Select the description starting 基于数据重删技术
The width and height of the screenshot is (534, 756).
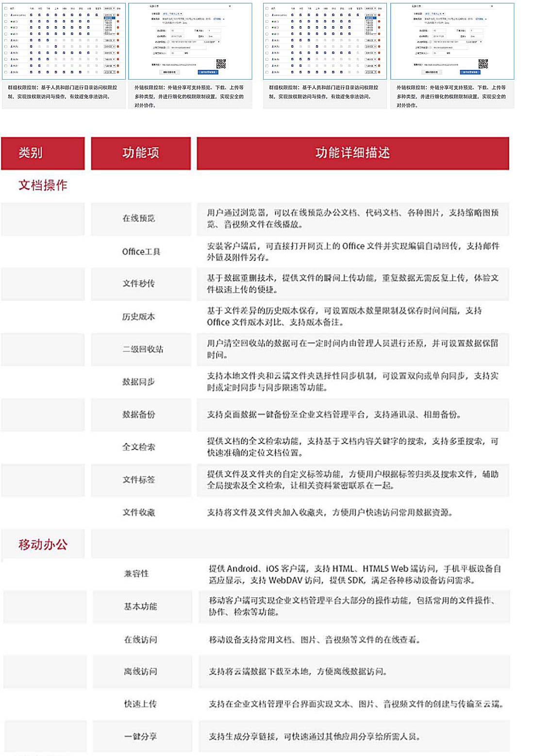(x=353, y=284)
